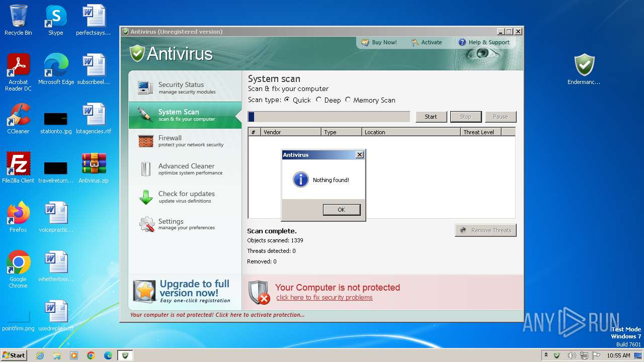Click Antivirus shield taskbar button
The image size is (644, 362).
pos(125,355)
